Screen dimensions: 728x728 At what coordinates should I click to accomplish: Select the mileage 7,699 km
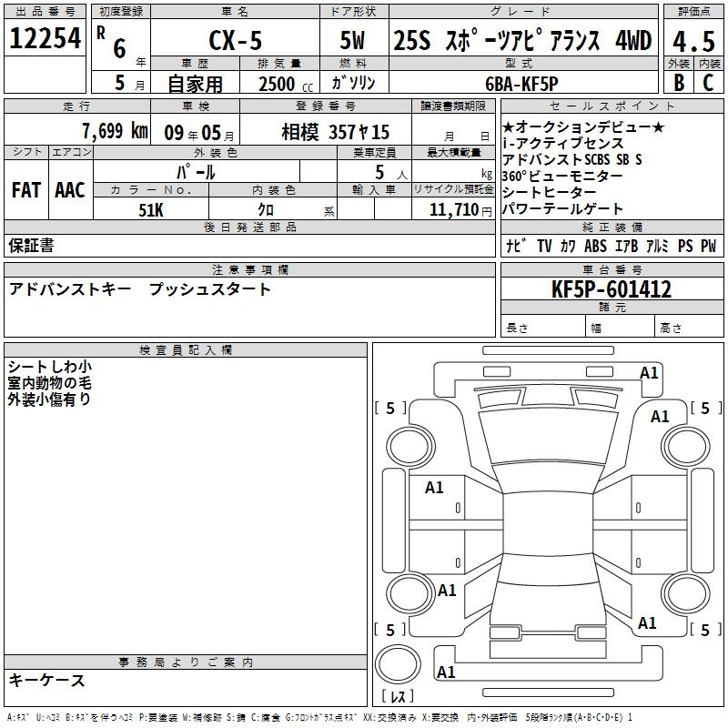coord(116,131)
